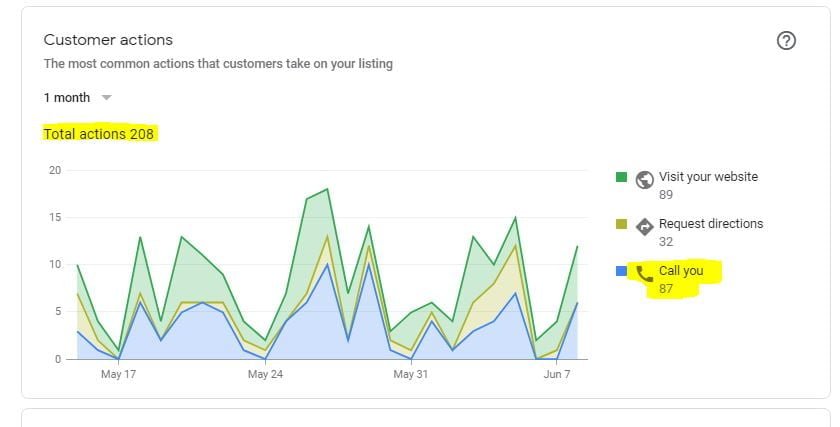Click the Request directions diamond arrow icon
Viewport: 840px width, 427px height.
(645, 226)
